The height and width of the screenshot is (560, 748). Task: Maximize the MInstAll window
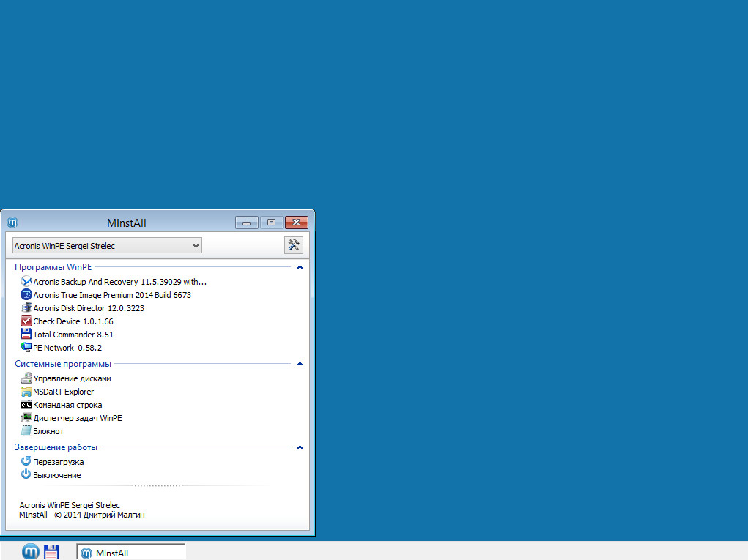click(272, 223)
